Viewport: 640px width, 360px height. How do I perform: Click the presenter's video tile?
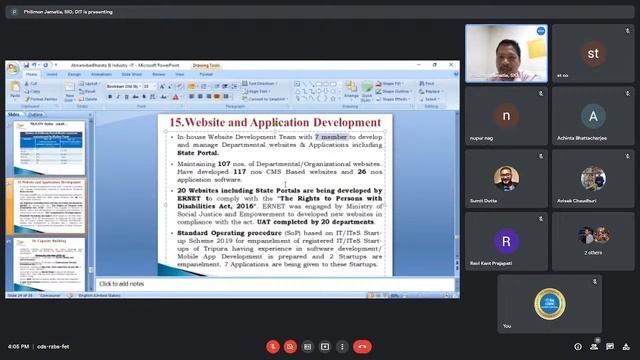click(x=506, y=53)
